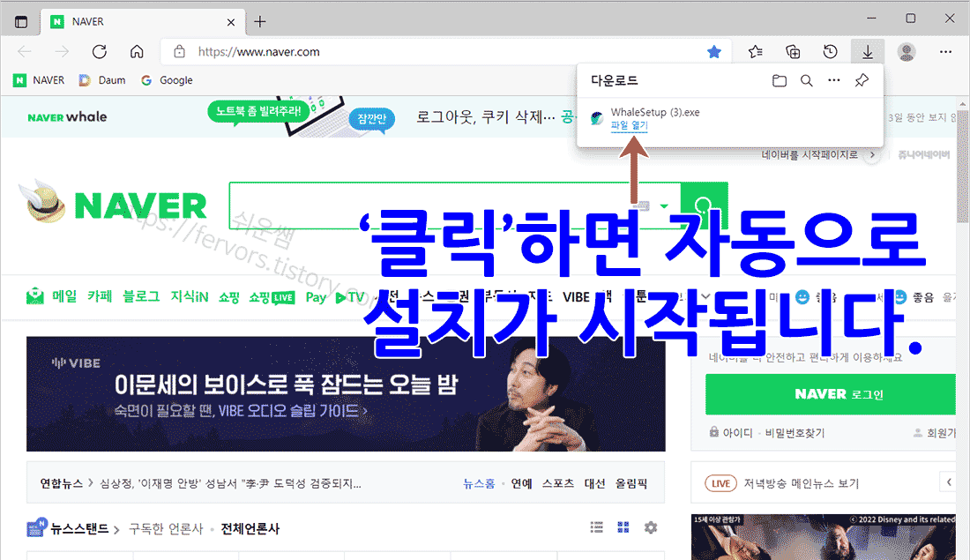
Task: Switch newsstand to list view
Action: (x=596, y=527)
